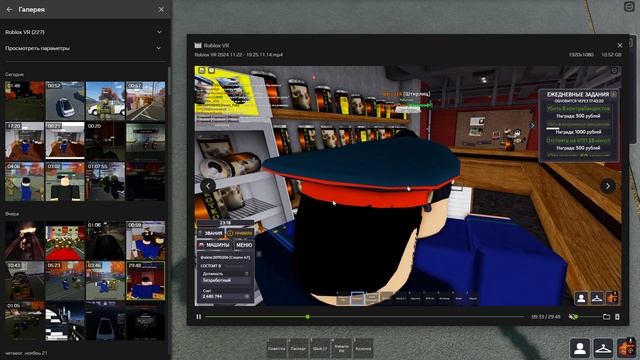Open the 00:52 video thumbnail
The width and height of the screenshot is (640, 360).
tap(65, 100)
